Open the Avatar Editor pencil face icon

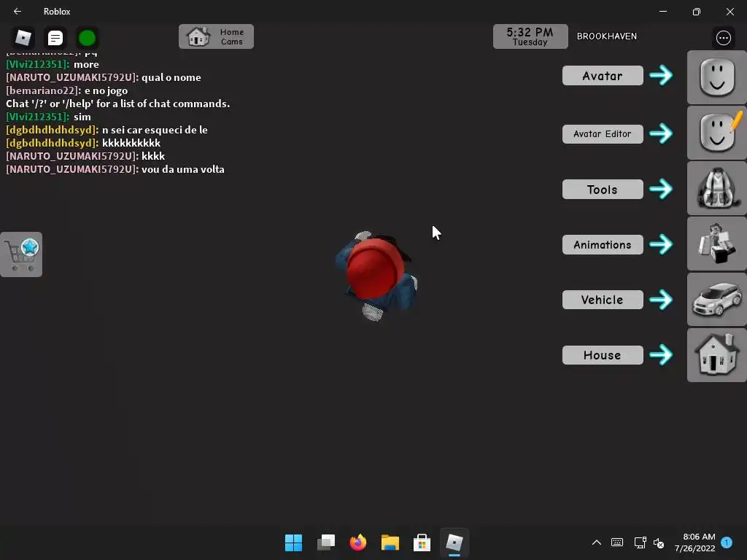pos(717,133)
